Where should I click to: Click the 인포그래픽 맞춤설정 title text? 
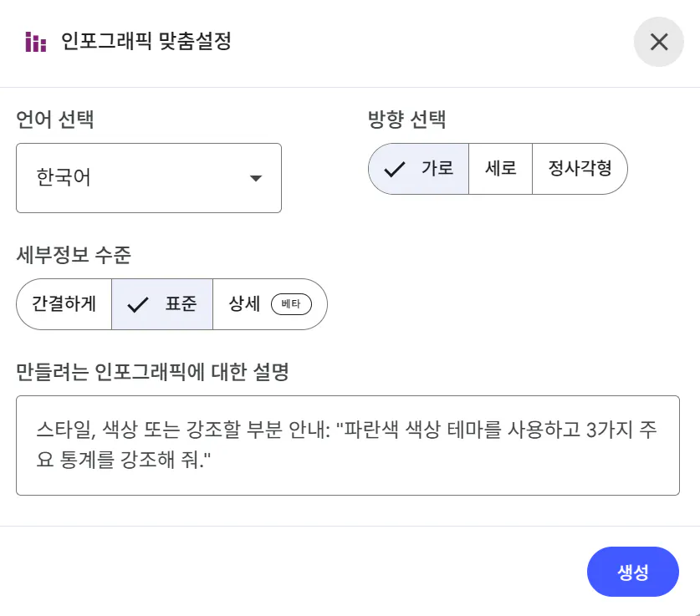(146, 42)
